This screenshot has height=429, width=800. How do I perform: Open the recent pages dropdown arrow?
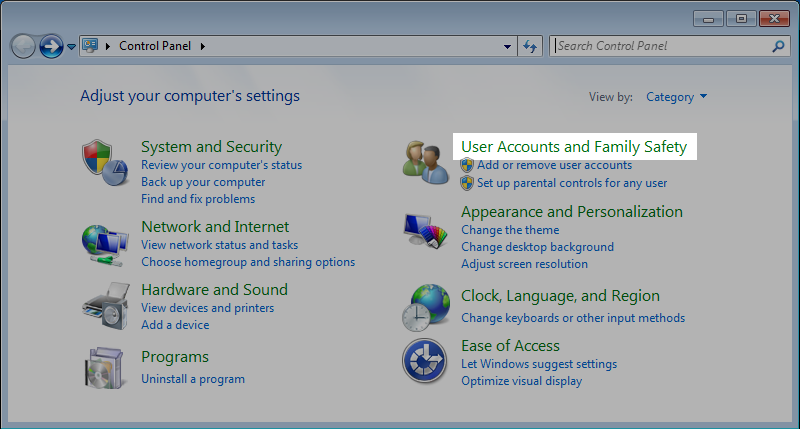(71, 46)
